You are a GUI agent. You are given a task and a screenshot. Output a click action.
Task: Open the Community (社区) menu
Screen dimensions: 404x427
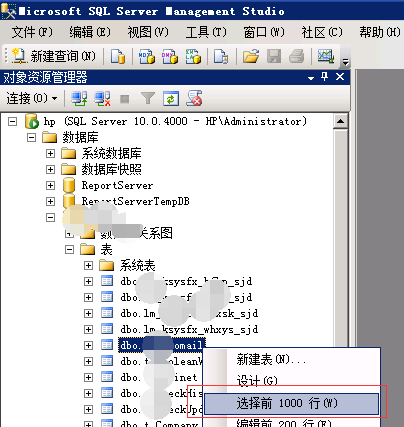point(322,32)
